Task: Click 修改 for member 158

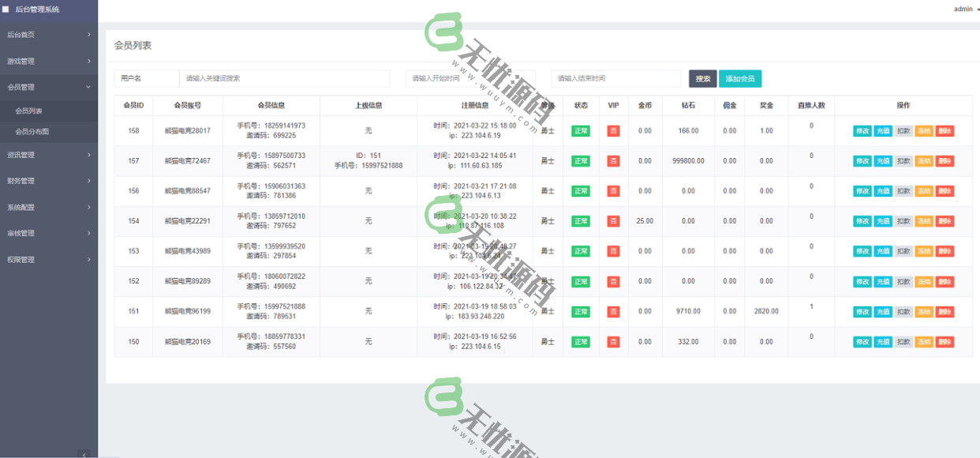Action: (862, 131)
